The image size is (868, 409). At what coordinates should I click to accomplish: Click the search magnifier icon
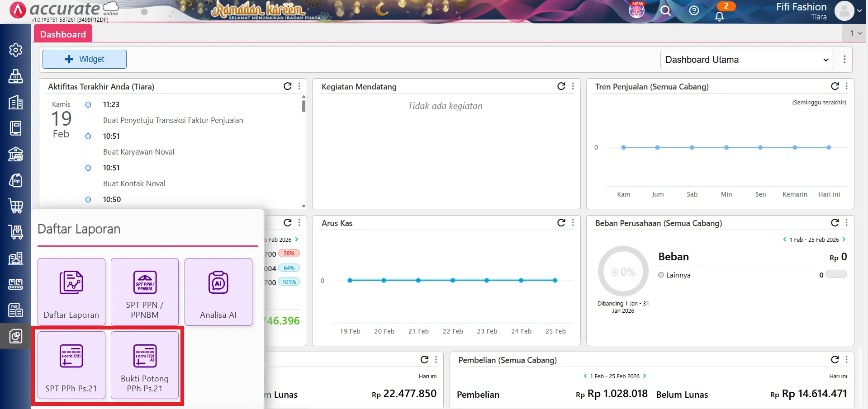tap(665, 11)
